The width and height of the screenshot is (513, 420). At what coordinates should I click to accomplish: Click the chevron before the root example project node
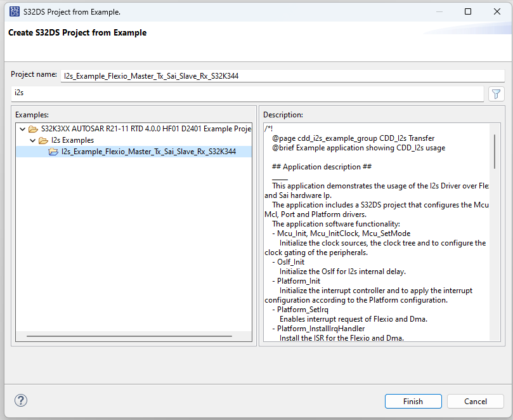point(22,128)
